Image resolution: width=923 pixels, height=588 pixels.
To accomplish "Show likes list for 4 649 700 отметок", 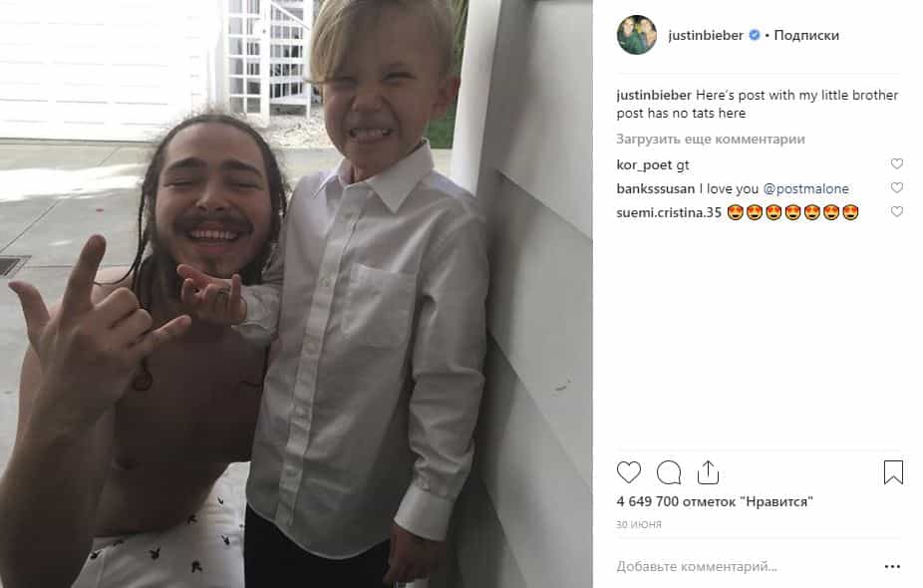I will [715, 501].
